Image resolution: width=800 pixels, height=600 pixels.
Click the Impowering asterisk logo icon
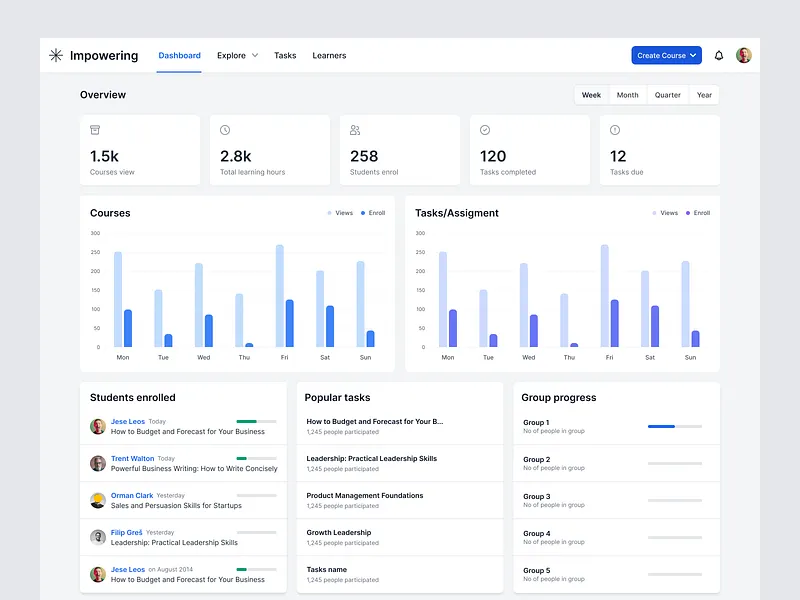pyautogui.click(x=55, y=55)
